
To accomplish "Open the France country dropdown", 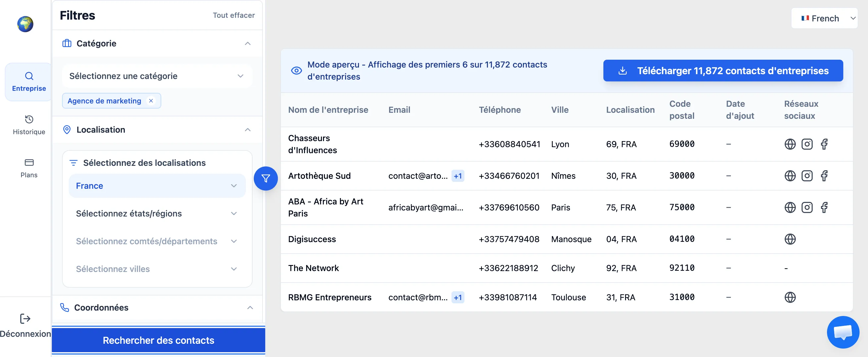I will tap(157, 186).
